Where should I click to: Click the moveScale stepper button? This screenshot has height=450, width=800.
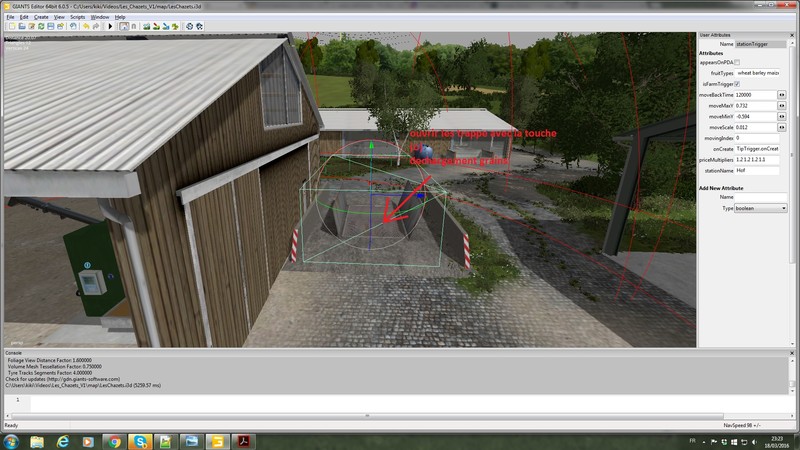coord(782,127)
